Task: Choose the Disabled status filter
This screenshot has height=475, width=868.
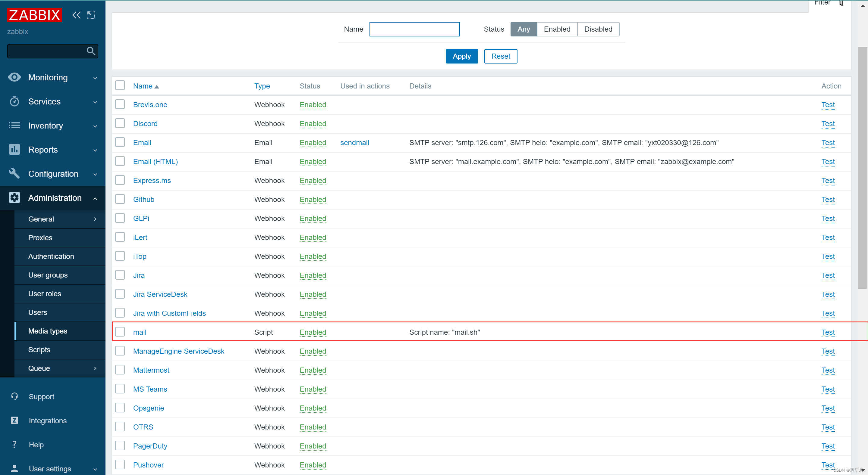Action: [x=598, y=29]
